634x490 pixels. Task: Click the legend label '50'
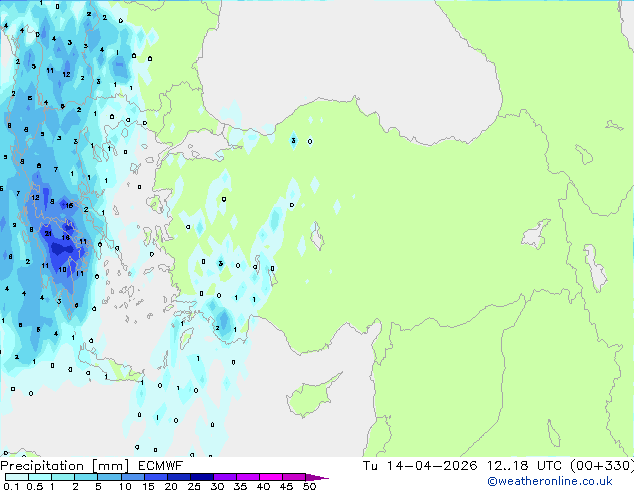pos(309,486)
